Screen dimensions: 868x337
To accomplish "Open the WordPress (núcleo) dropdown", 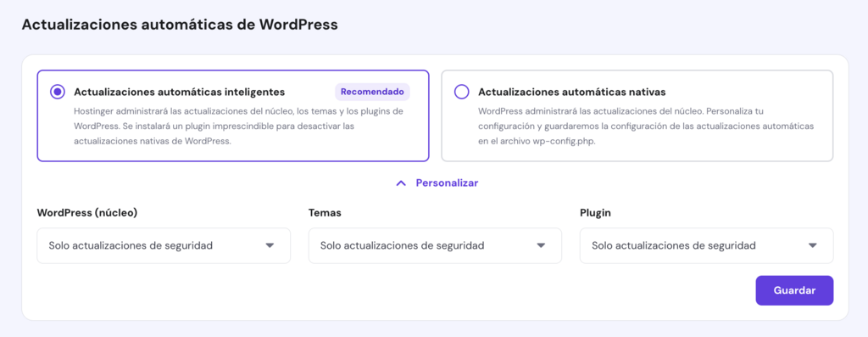I will pos(164,245).
